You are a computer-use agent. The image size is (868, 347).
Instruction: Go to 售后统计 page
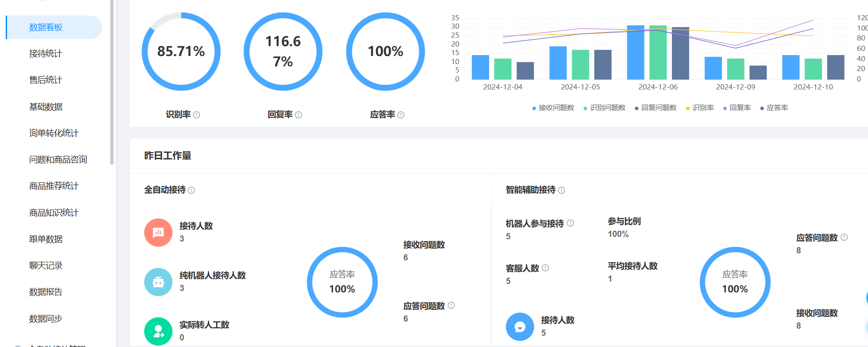(46, 80)
